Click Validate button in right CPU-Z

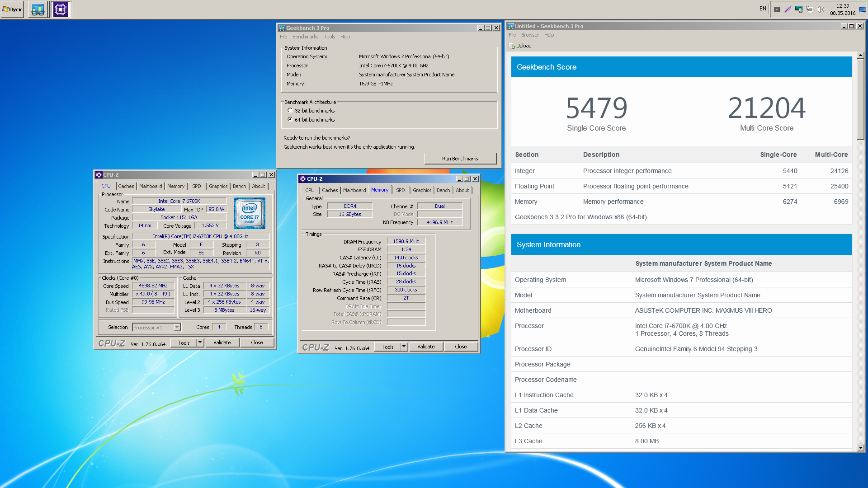coord(426,347)
